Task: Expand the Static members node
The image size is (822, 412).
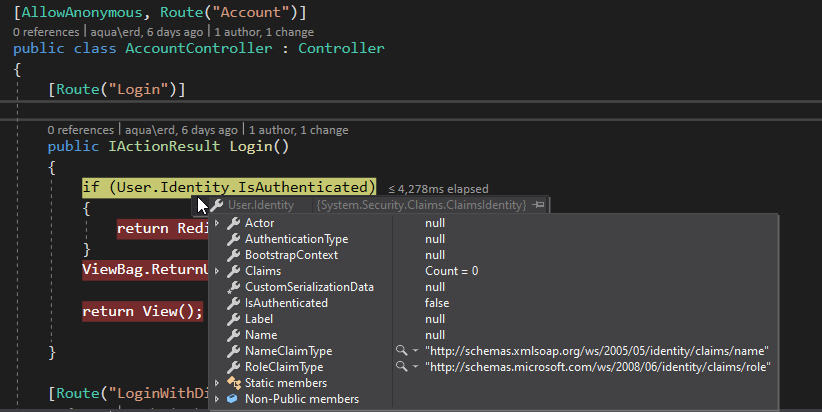Action: point(217,383)
